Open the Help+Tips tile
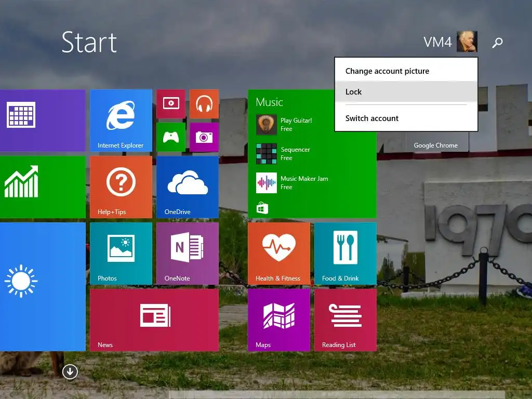Viewport: 532px width, 399px height. pyautogui.click(x=121, y=187)
